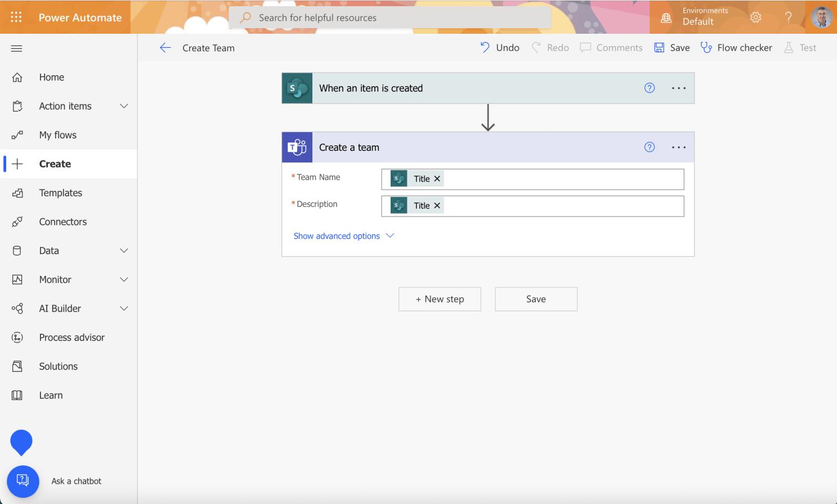
Task: Add a New step to the flow
Action: point(440,299)
